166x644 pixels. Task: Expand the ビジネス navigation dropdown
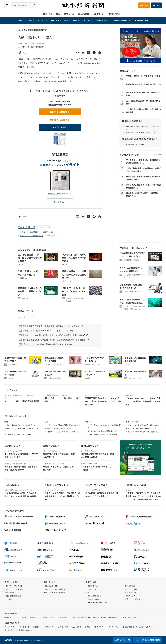(x=42, y=21)
